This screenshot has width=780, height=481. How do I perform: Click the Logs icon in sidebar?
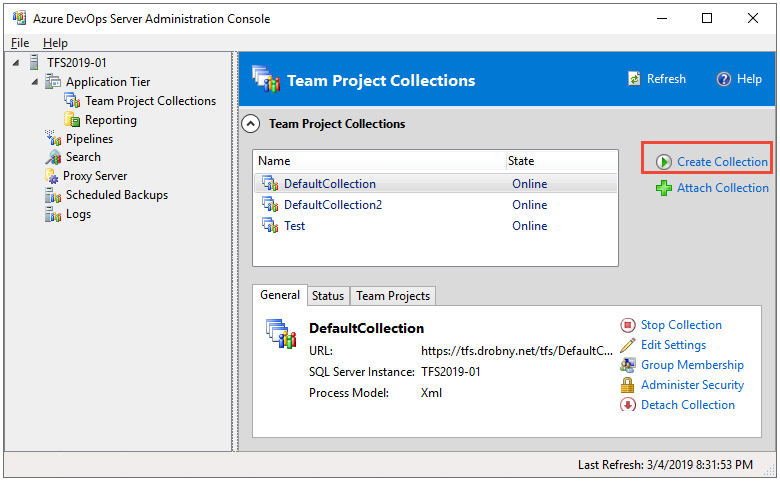click(53, 214)
